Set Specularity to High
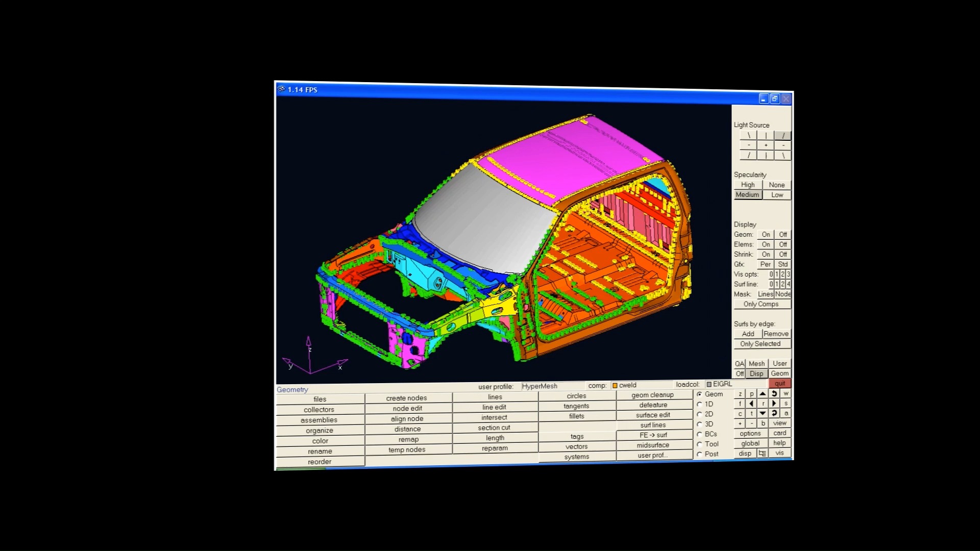Image resolution: width=980 pixels, height=551 pixels. [x=748, y=185]
